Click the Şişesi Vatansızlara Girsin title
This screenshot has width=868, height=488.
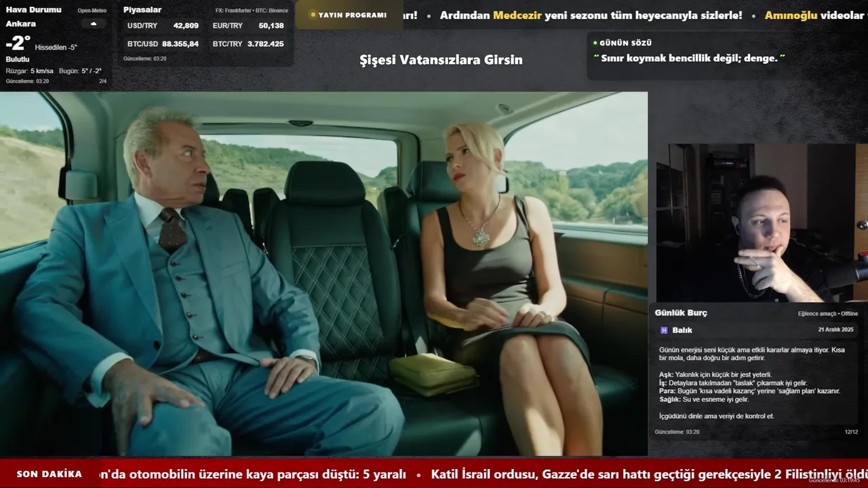pos(441,60)
